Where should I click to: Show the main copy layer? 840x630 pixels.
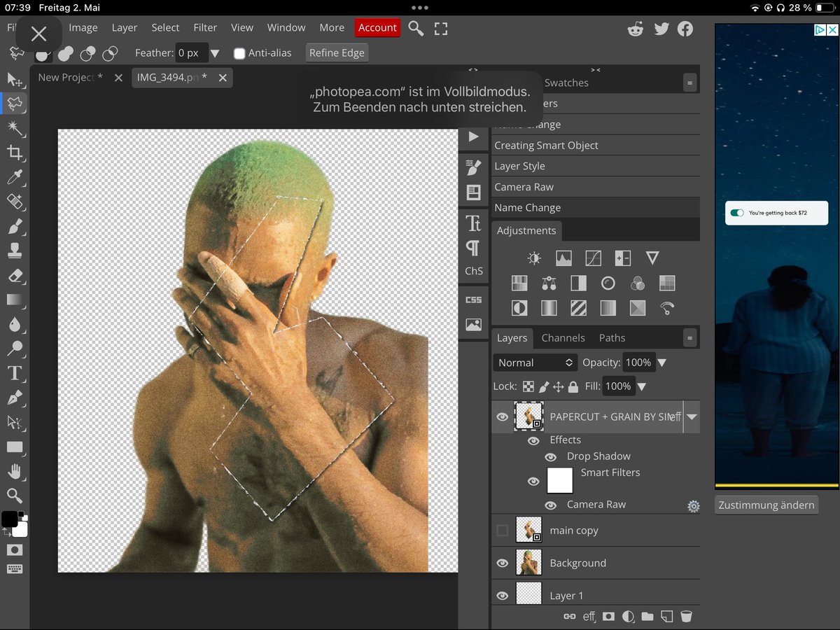pos(502,531)
